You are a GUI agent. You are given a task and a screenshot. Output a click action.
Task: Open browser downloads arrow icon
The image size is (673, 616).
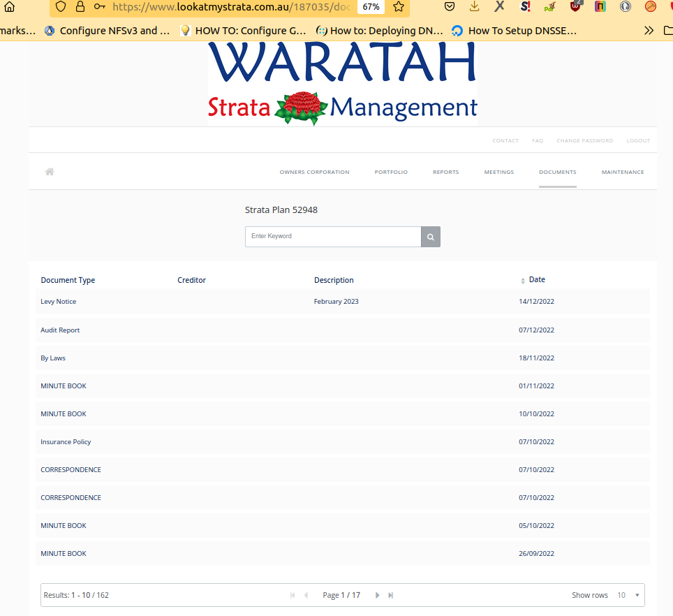tap(475, 6)
